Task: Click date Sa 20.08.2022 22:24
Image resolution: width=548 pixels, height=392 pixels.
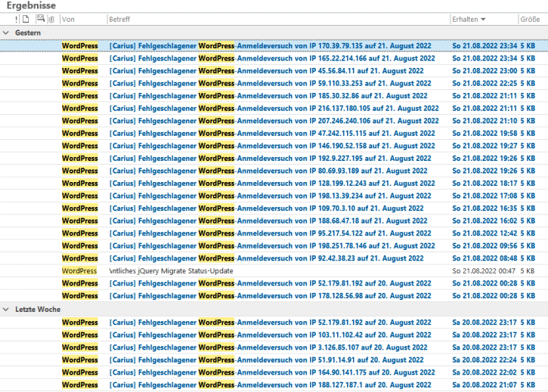Action: tap(485, 360)
